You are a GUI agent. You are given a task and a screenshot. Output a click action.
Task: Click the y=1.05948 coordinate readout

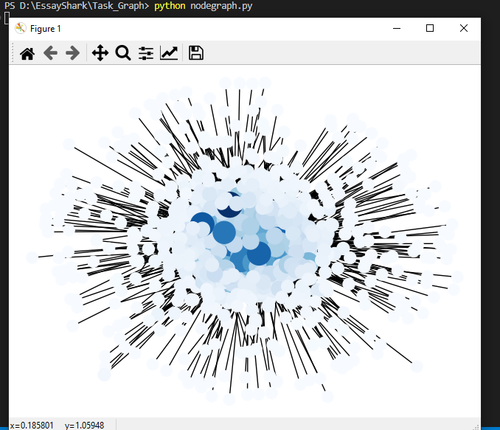tap(84, 425)
